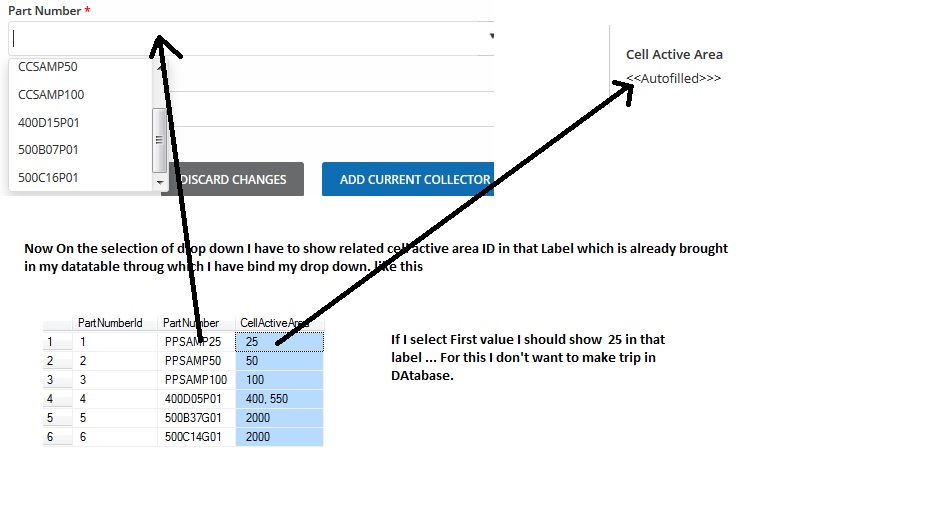Select the PPSAMP100 cell in the table
Image resolution: width=952 pixels, height=519 pixels.
click(x=196, y=380)
